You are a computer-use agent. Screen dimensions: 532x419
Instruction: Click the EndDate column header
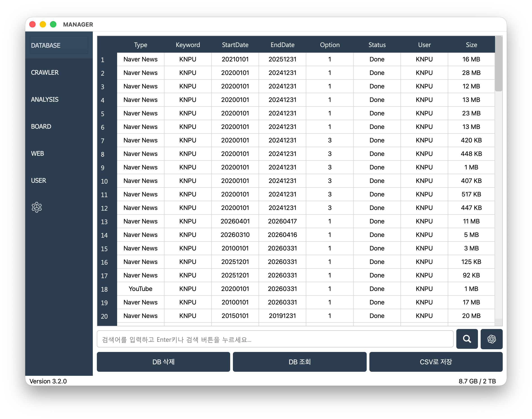pos(282,45)
